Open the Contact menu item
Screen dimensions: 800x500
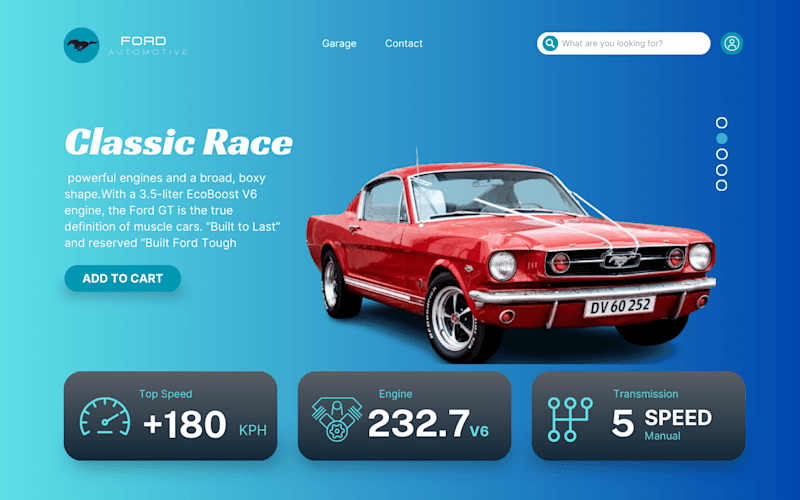404,44
